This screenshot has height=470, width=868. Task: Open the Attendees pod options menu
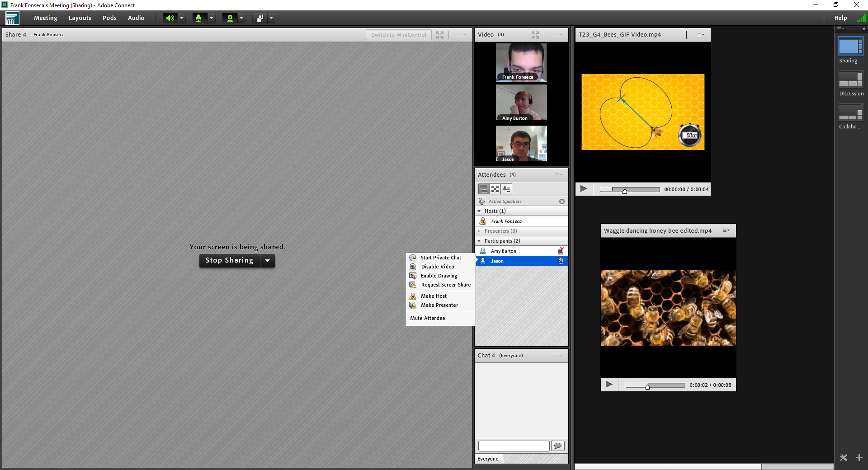(558, 175)
